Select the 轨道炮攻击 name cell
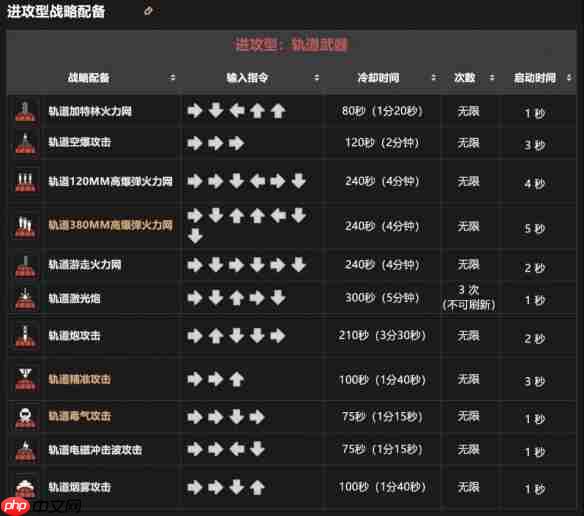The width and height of the screenshot is (584, 516). pyautogui.click(x=112, y=336)
